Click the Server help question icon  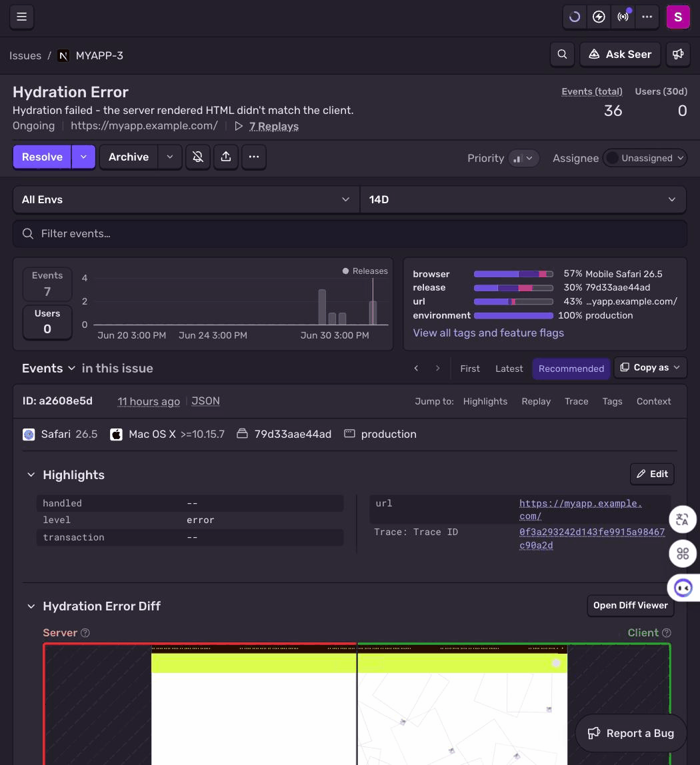(x=85, y=633)
